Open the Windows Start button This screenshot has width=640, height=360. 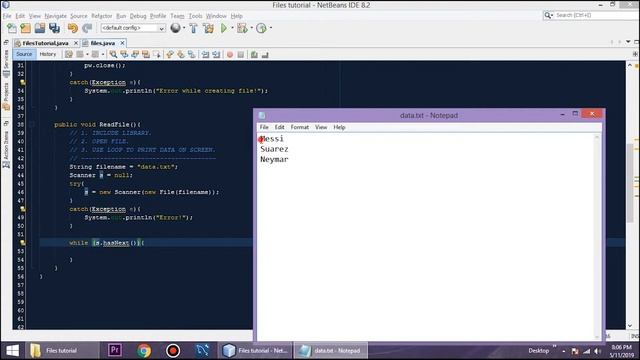(12, 351)
